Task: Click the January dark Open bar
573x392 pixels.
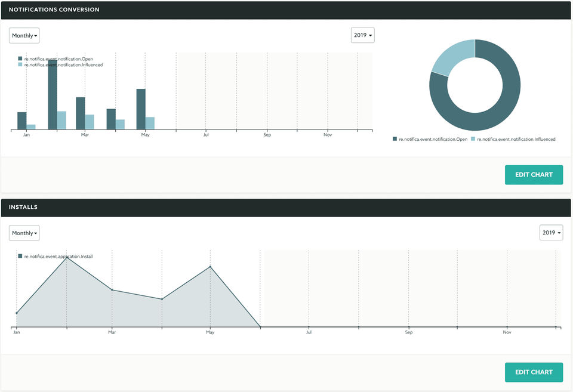Action: tap(22, 121)
